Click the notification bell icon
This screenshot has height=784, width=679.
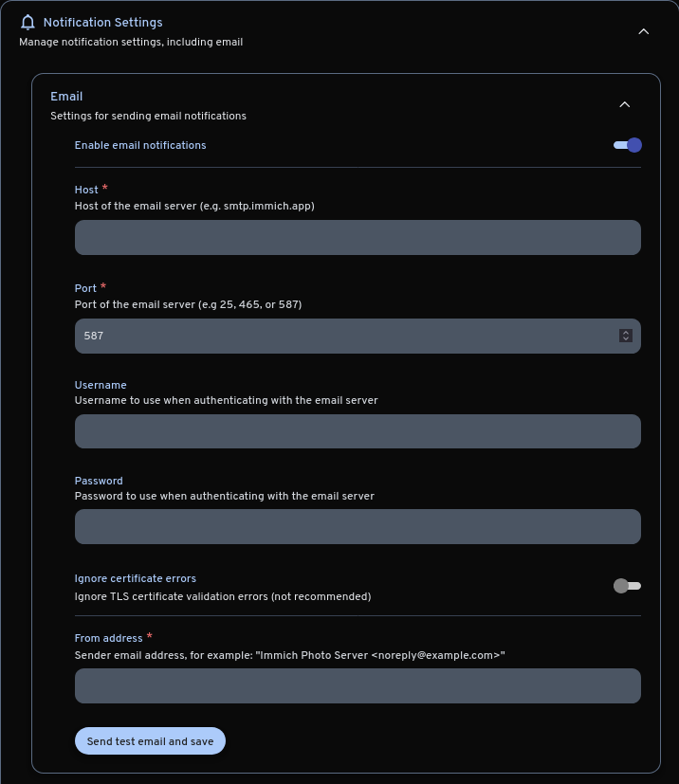click(x=28, y=22)
